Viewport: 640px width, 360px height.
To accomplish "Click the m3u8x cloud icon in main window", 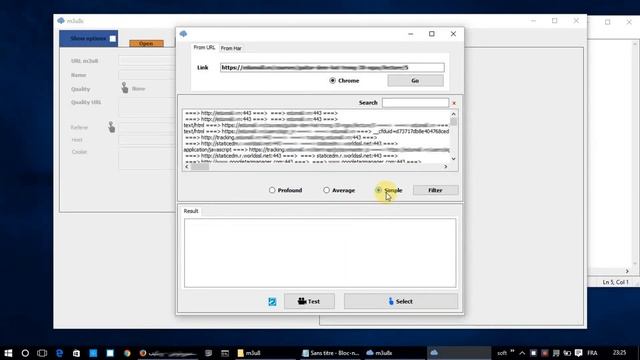I will click(61, 20).
